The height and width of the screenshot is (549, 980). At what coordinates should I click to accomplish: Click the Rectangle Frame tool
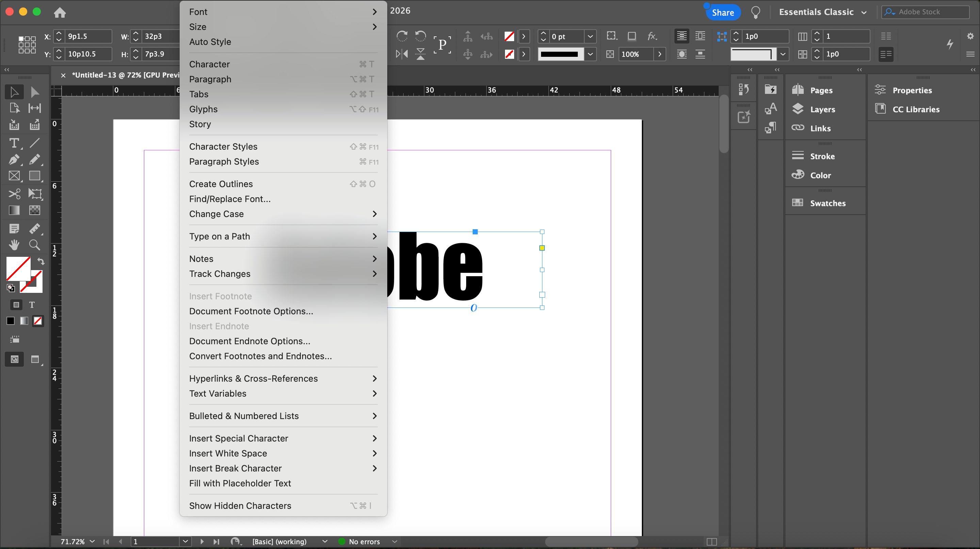click(x=14, y=176)
